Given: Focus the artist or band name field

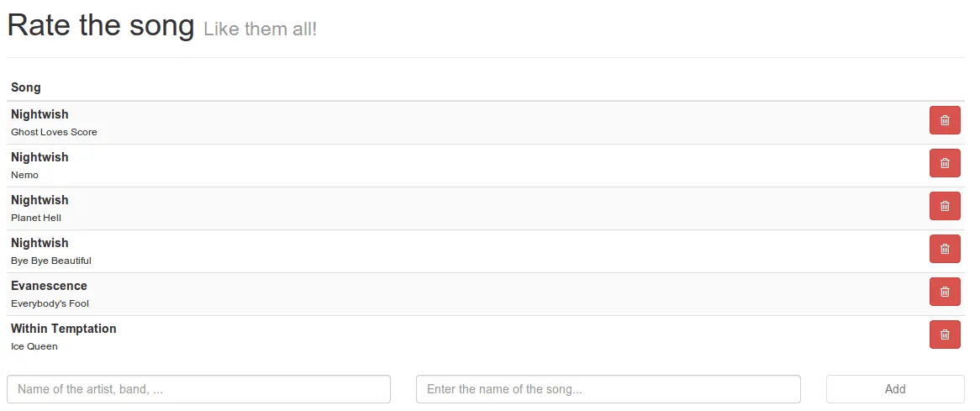Looking at the screenshot, I should click(198, 389).
